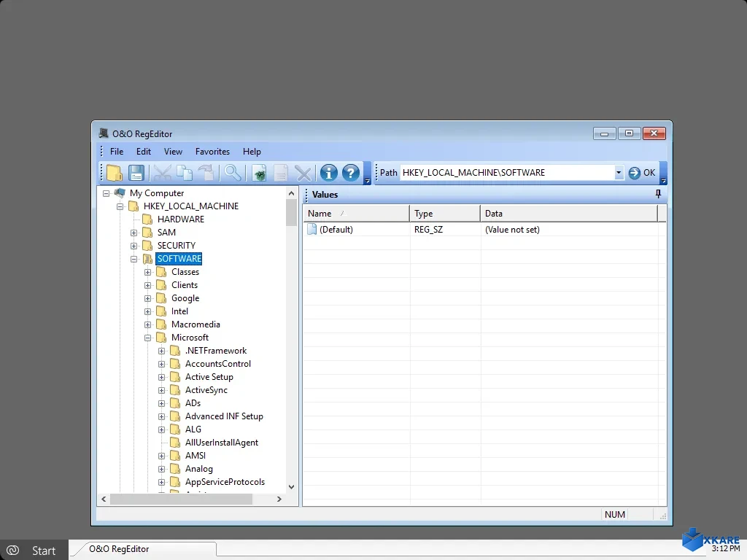Open the File menu
Image resolution: width=747 pixels, height=560 pixels.
117,152
